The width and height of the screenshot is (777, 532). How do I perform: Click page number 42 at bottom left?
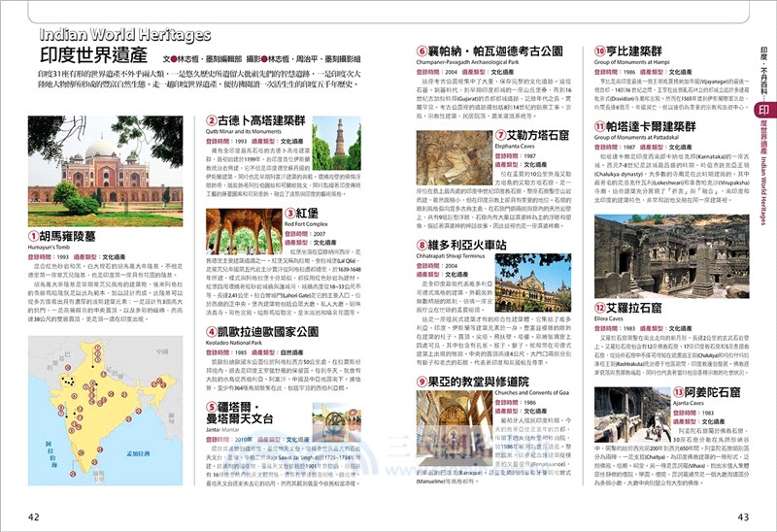[x=34, y=516]
